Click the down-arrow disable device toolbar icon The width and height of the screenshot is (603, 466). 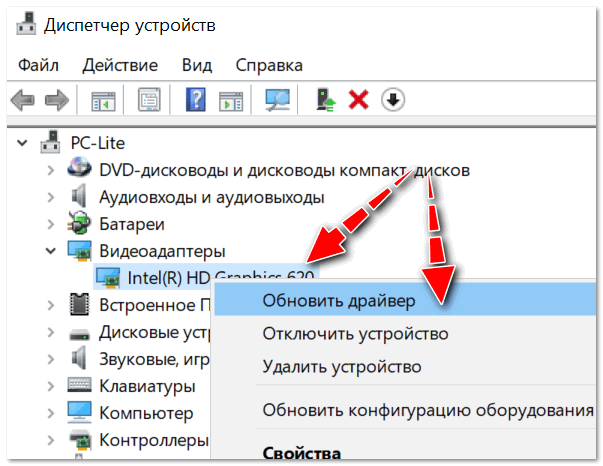tap(393, 100)
